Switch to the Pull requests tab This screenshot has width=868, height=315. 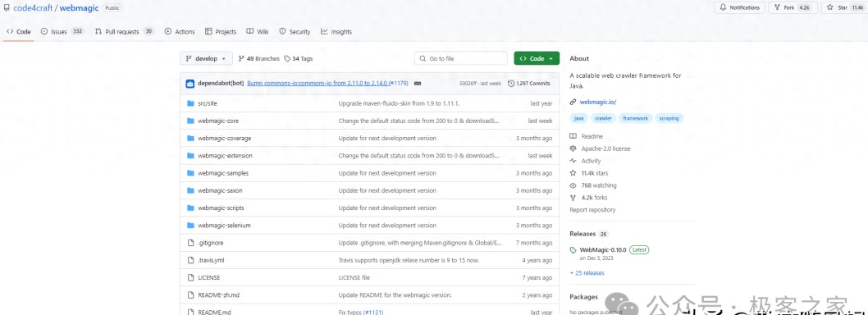point(124,31)
